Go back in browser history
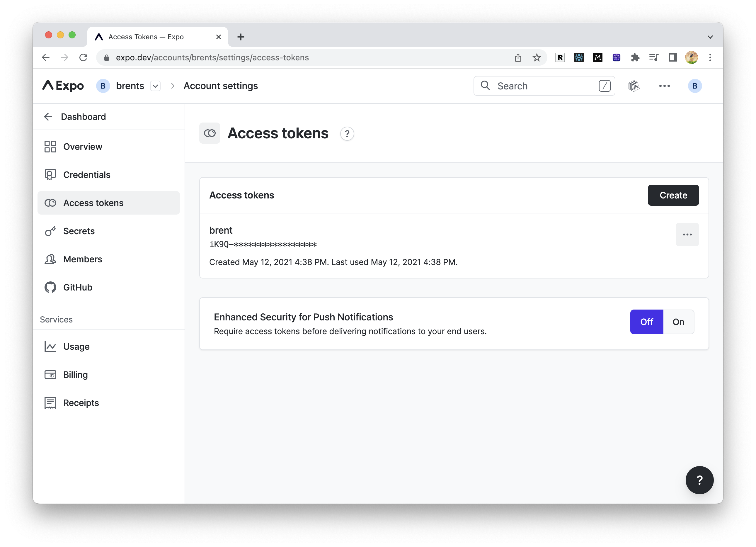This screenshot has width=756, height=547. pos(46,57)
